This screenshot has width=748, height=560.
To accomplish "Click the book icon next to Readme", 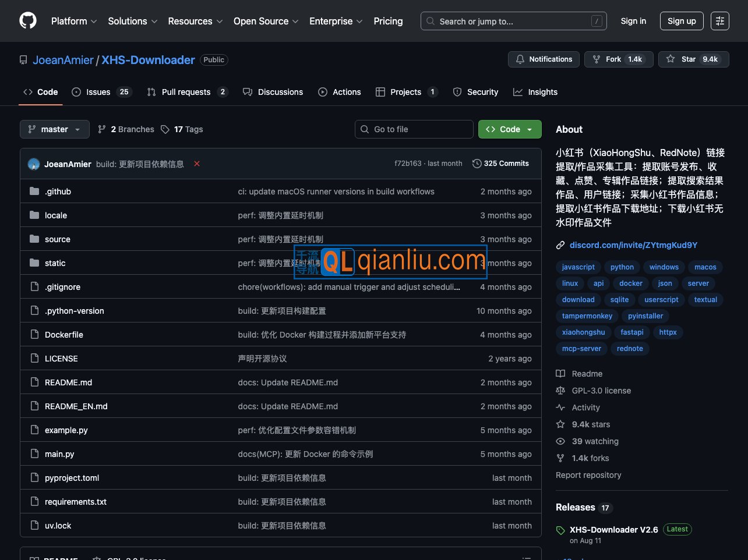I will [560, 373].
